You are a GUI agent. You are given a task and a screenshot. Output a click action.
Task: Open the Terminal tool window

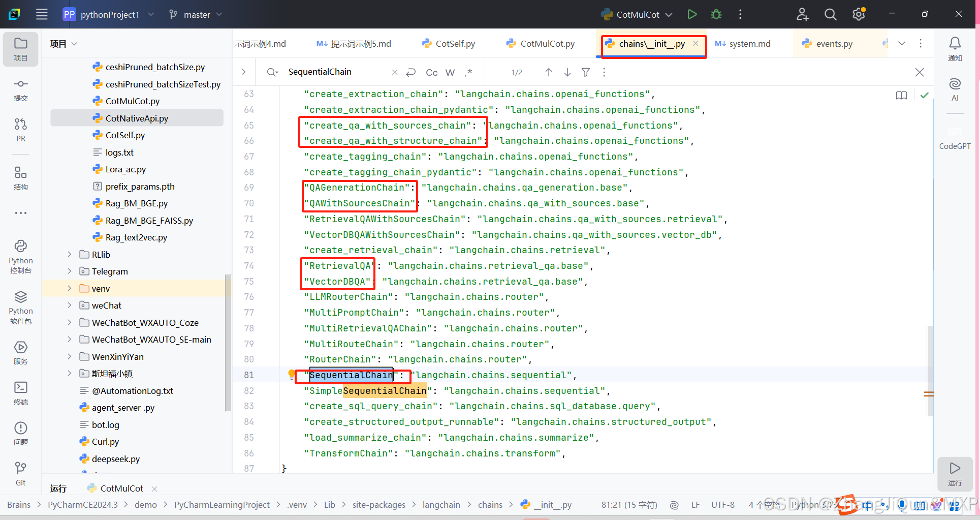[20, 393]
